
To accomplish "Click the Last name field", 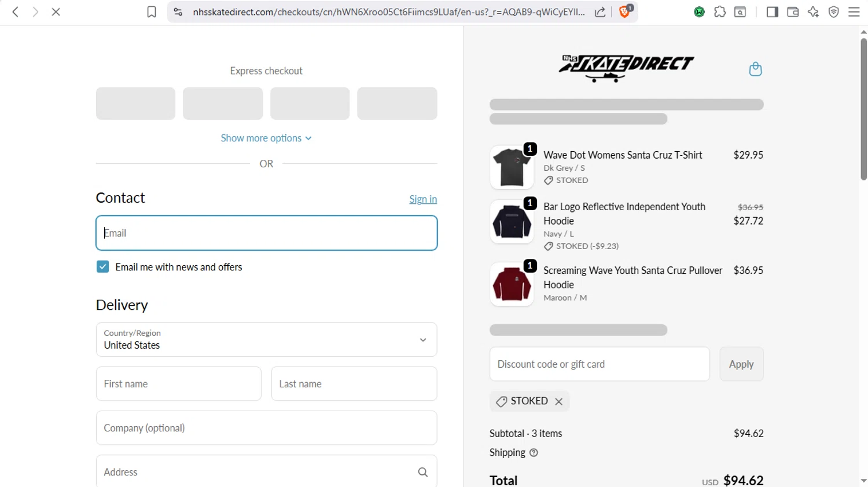I will coord(354,384).
